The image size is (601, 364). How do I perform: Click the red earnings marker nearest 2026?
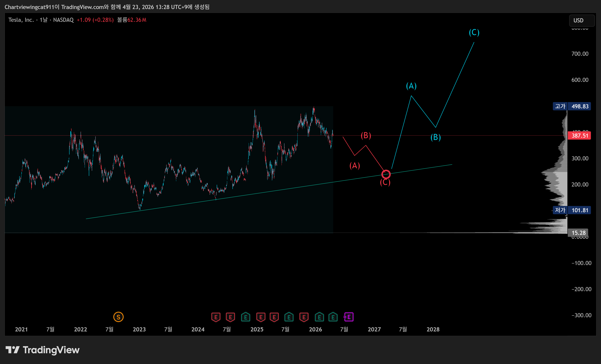tap(304, 317)
